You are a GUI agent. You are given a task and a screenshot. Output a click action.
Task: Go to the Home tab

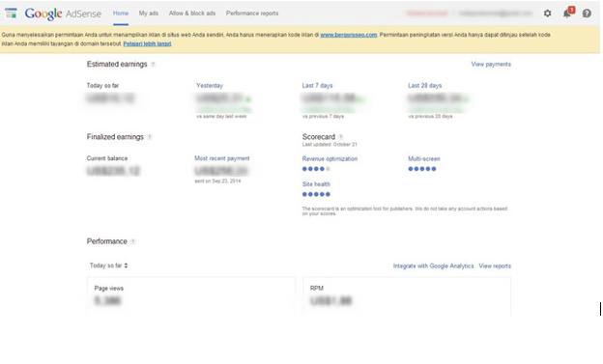121,14
